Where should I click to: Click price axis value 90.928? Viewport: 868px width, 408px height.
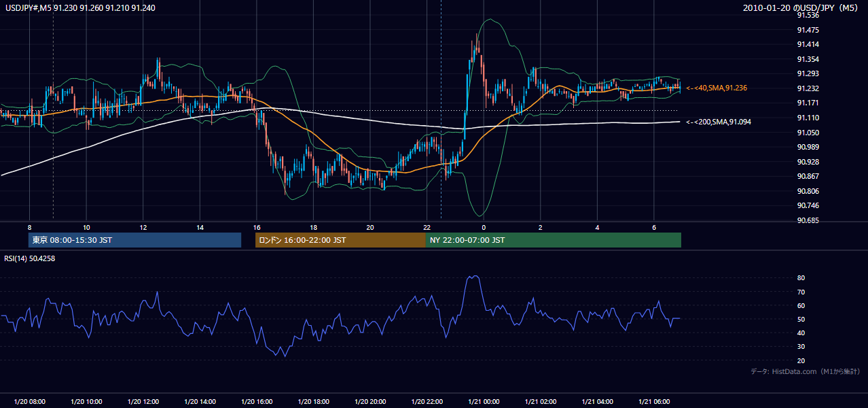click(808, 162)
